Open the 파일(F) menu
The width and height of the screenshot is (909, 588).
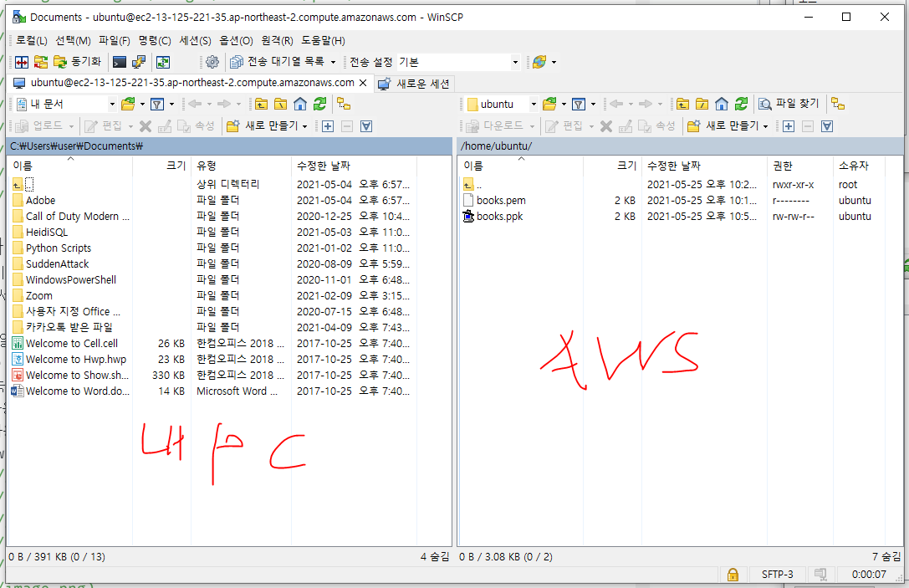pyautogui.click(x=115, y=41)
